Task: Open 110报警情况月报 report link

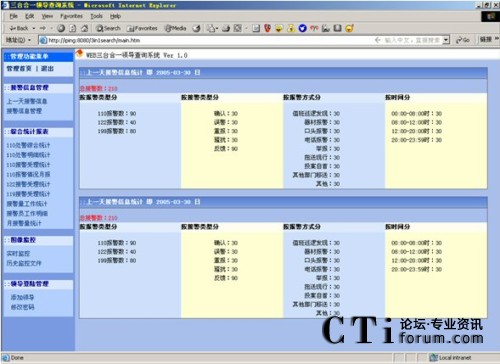Action: click(28, 174)
